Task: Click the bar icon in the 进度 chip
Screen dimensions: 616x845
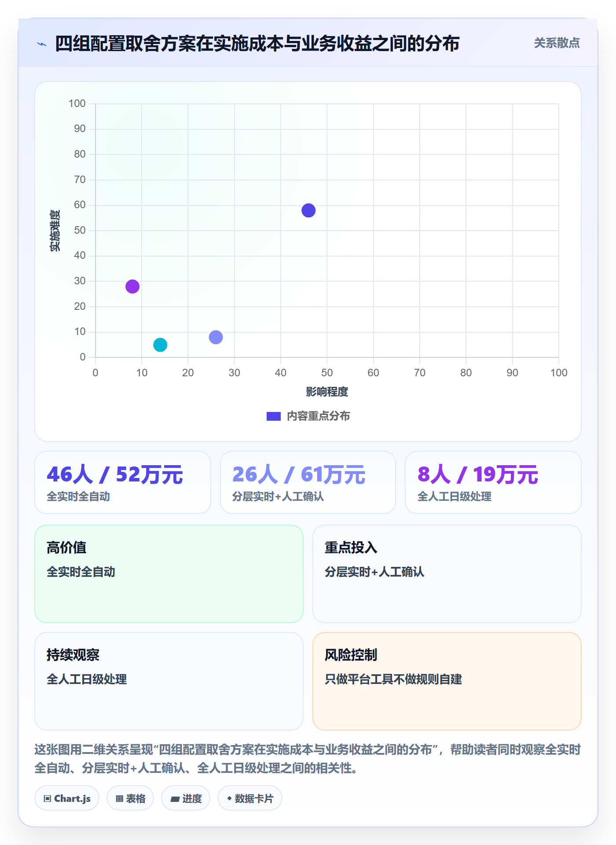Action: (x=175, y=799)
